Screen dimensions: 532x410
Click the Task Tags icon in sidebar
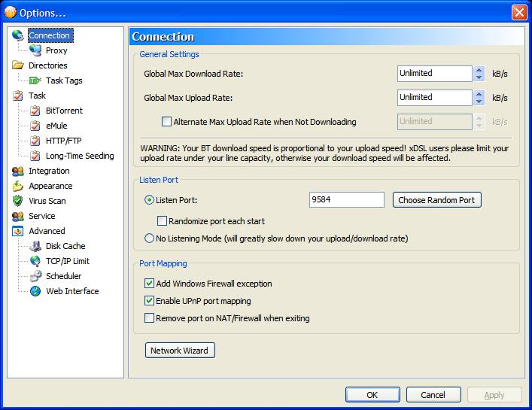pos(35,80)
